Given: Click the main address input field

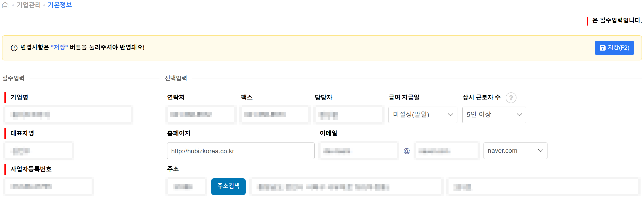Looking at the screenshot, I should tap(347, 186).
